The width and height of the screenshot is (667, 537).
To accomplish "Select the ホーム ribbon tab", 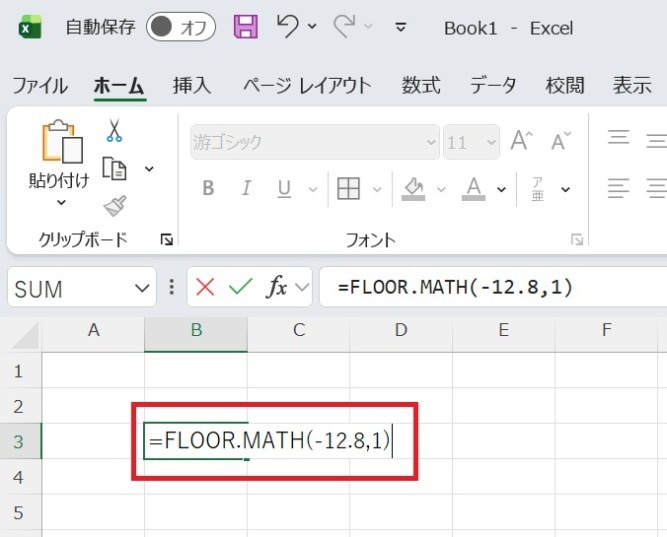I will coord(120,86).
